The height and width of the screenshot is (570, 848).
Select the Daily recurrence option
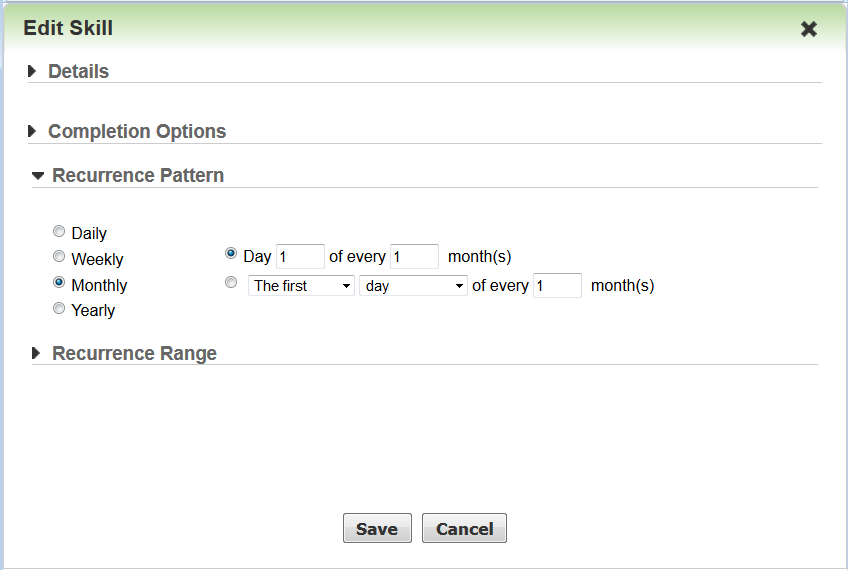59,232
